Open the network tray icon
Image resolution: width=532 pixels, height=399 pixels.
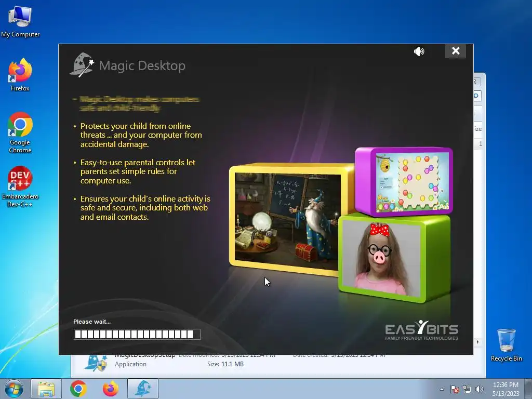tap(467, 389)
